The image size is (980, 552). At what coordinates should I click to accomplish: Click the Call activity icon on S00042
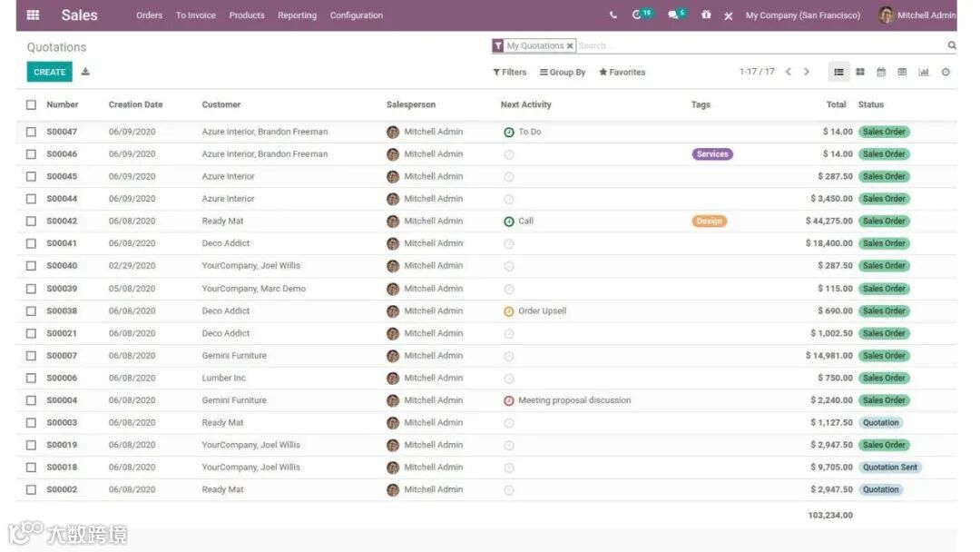click(509, 222)
